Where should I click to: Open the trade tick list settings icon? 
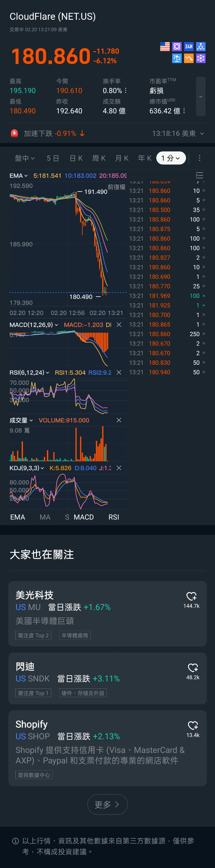200,175
